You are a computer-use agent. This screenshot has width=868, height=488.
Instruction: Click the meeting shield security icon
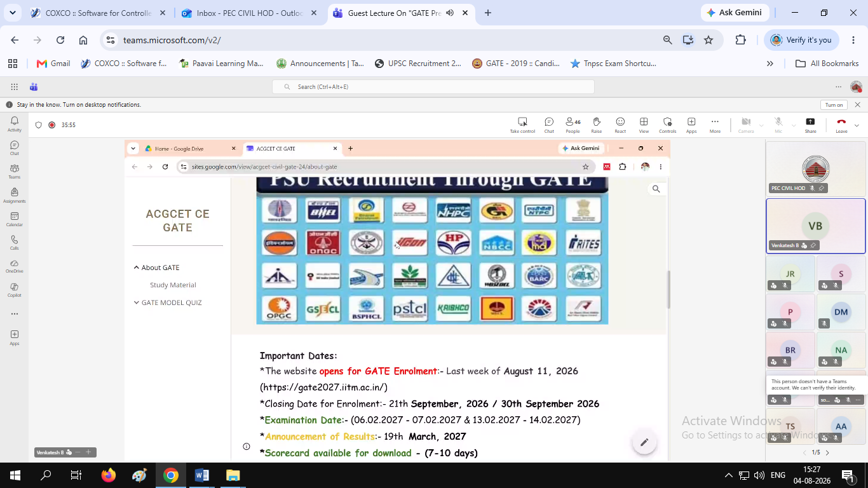coord(39,125)
